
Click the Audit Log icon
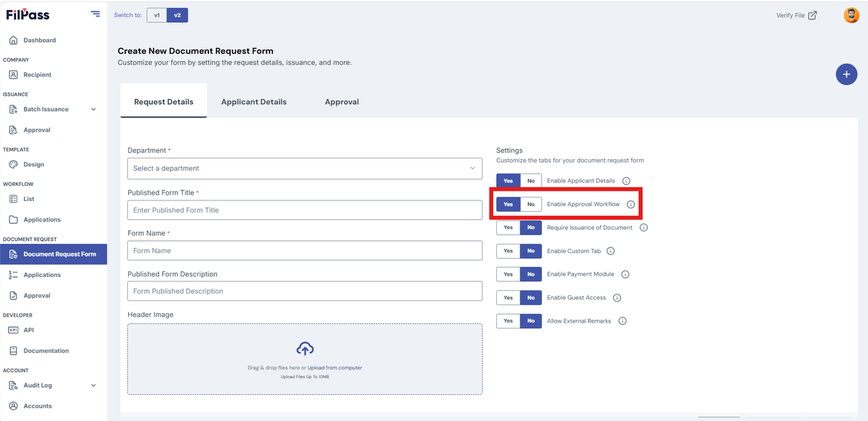coord(13,386)
